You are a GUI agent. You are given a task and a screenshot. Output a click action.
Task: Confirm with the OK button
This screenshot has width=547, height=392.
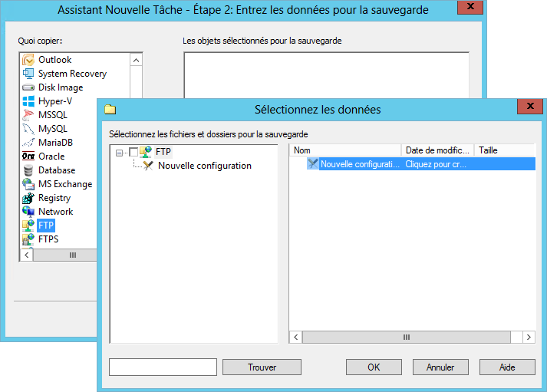374,367
